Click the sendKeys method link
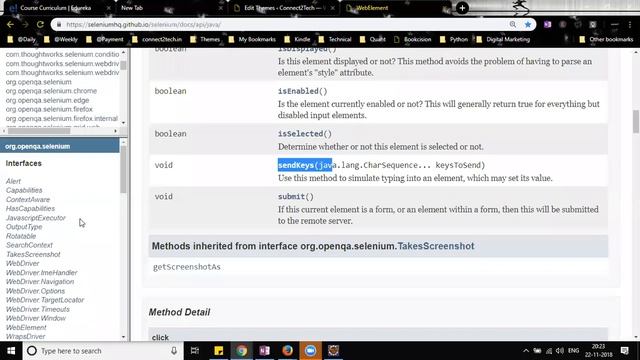640x360 pixels. (x=296, y=165)
